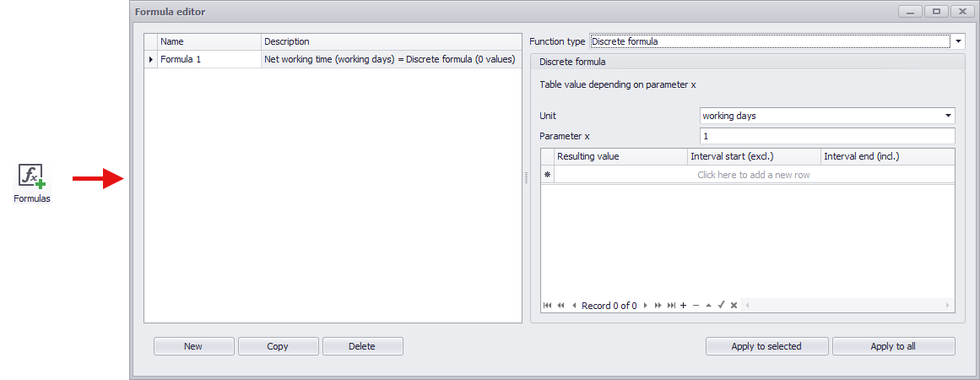
Task: Go to last record in navigator
Action: coord(671,306)
